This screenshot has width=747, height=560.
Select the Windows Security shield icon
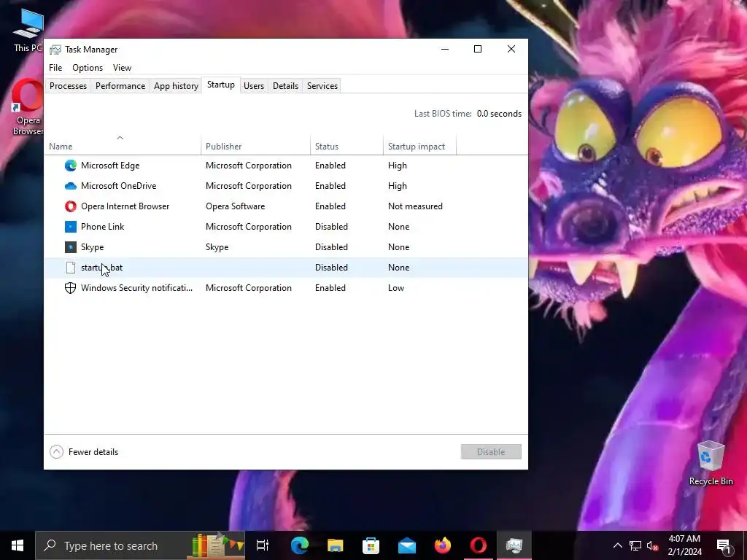click(71, 288)
